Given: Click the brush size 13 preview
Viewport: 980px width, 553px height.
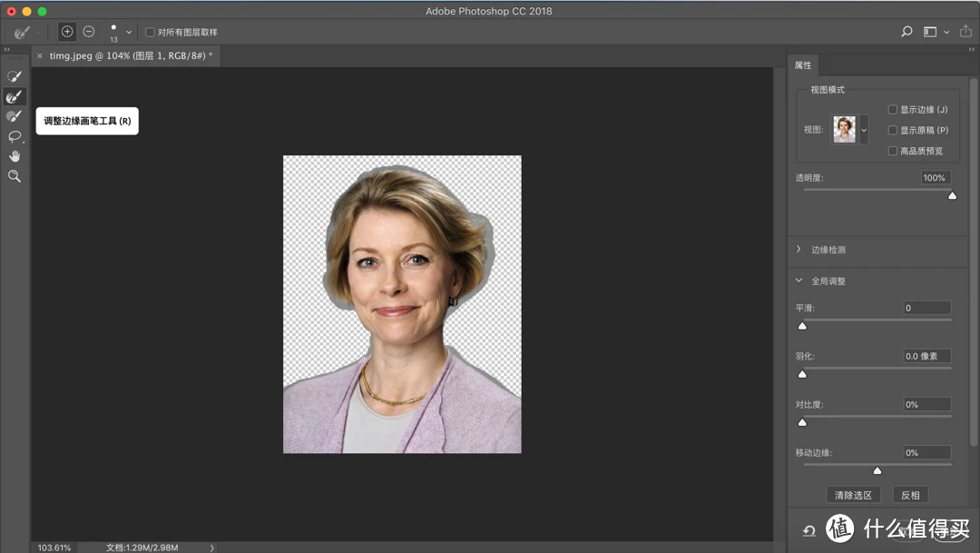Looking at the screenshot, I should tap(113, 32).
